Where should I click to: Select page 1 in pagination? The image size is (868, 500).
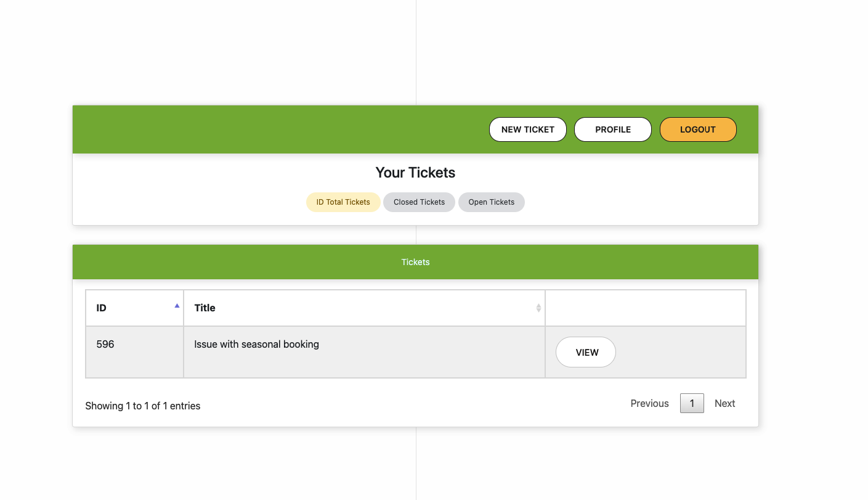point(692,403)
